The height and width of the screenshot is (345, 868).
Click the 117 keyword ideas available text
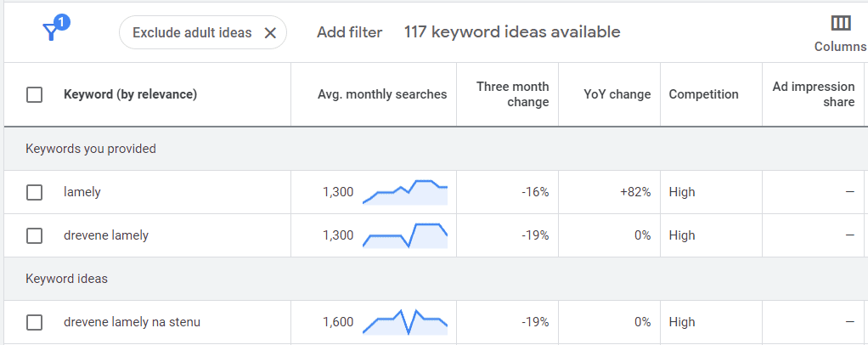coord(512,32)
